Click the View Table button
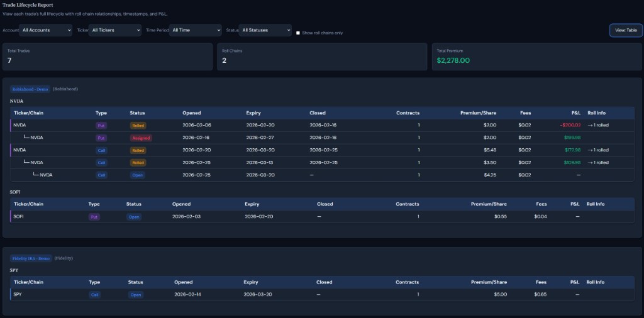The width and height of the screenshot is (644, 318). [625, 30]
